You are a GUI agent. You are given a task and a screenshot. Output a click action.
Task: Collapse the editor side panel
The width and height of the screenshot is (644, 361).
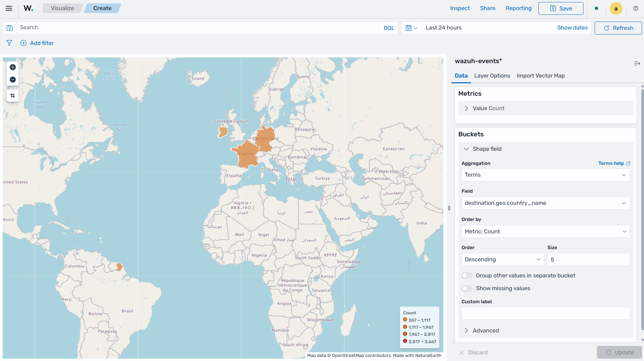click(x=637, y=63)
